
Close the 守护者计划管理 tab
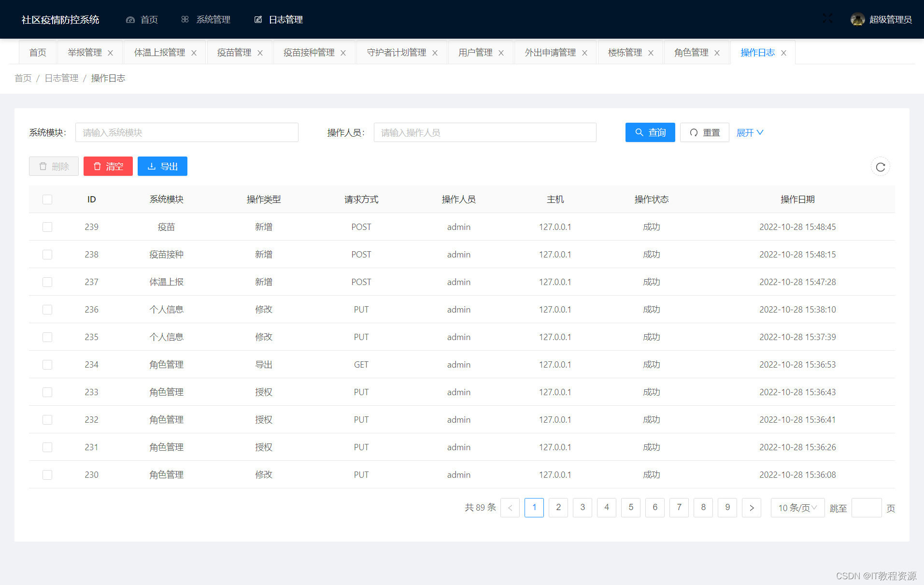pos(435,53)
